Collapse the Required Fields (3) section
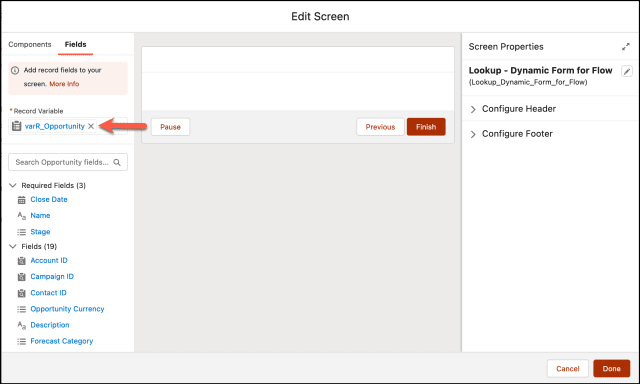Image resolution: width=640 pixels, height=384 pixels. click(x=13, y=185)
